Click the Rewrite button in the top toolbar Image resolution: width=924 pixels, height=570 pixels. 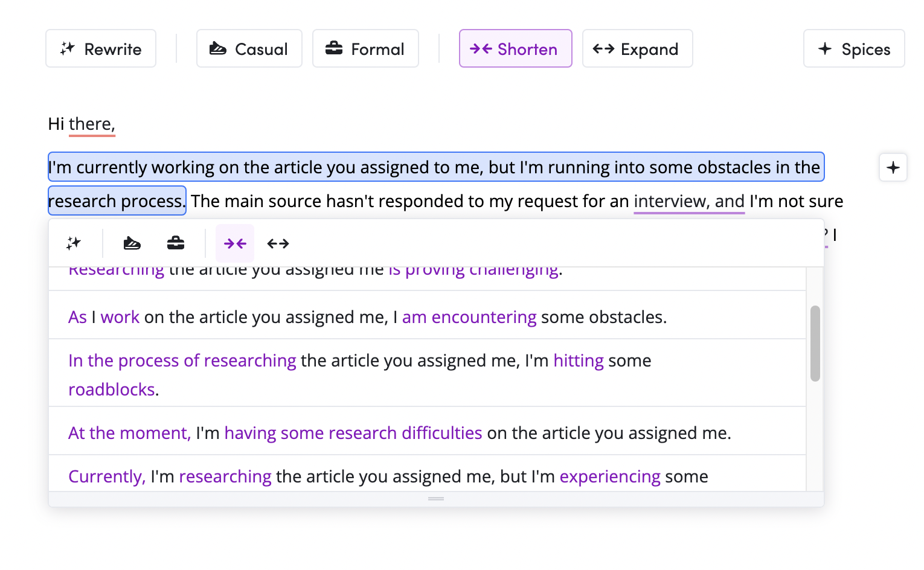click(101, 48)
